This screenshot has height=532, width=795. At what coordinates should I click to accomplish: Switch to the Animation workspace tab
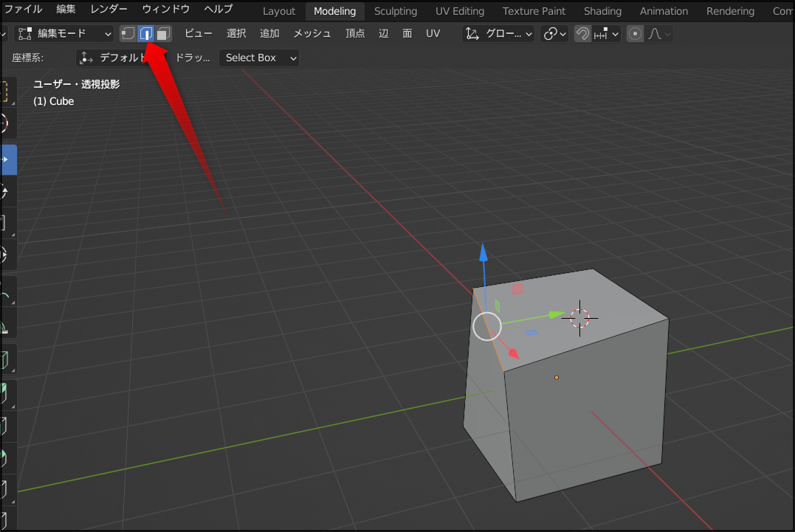664,11
